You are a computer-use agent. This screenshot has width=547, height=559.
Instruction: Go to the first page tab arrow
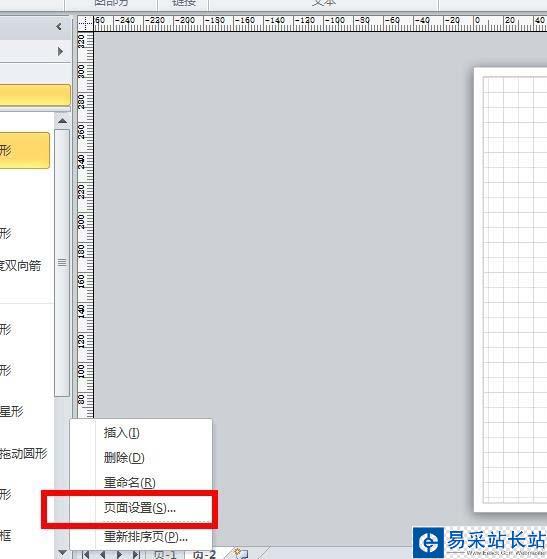86,555
